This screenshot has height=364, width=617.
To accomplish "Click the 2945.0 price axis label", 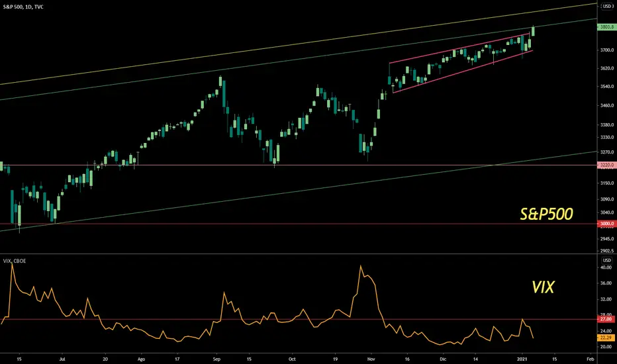I will click(607, 239).
